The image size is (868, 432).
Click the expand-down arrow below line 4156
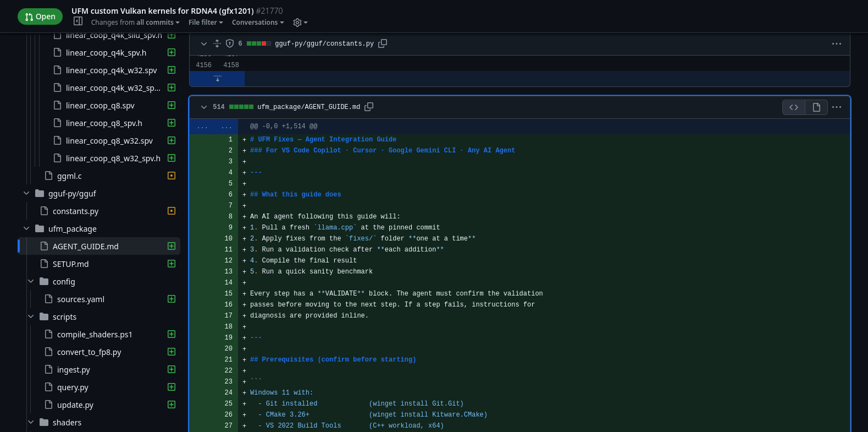pyautogui.click(x=218, y=79)
